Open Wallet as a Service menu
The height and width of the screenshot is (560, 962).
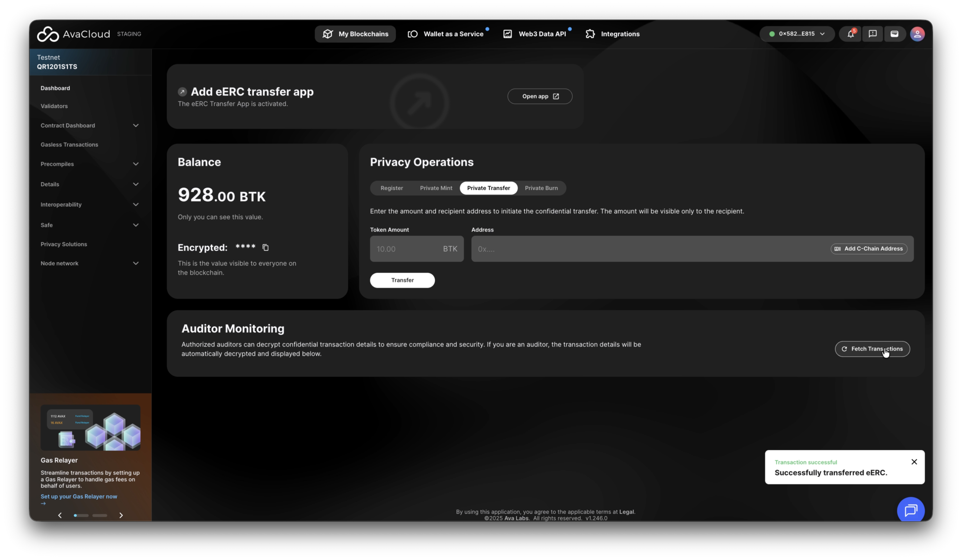(x=445, y=34)
